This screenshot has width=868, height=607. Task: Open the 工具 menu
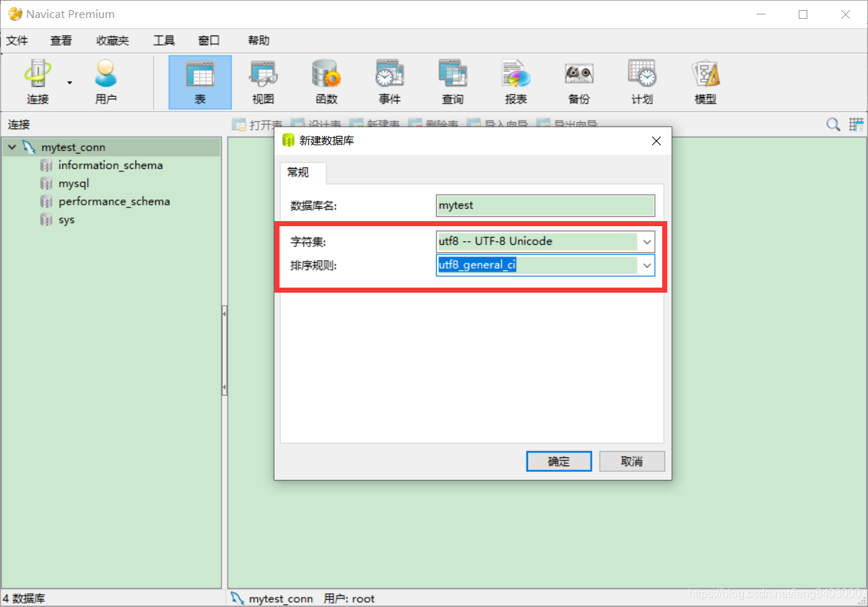click(x=164, y=40)
